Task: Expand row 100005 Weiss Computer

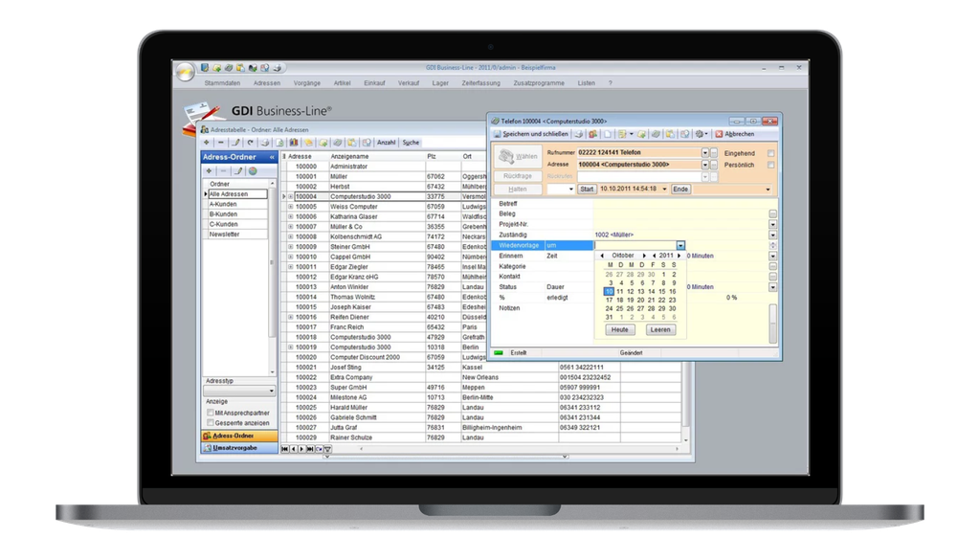Action: click(291, 206)
